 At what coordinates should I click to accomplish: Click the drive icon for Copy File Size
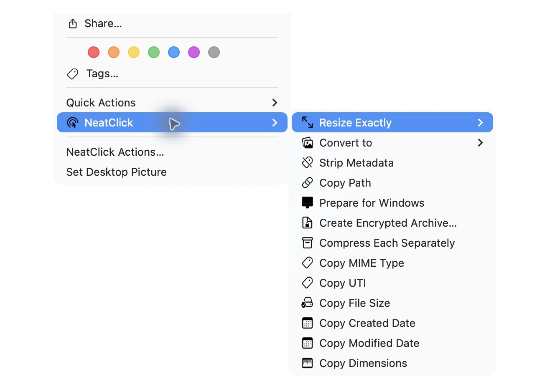pyautogui.click(x=308, y=303)
